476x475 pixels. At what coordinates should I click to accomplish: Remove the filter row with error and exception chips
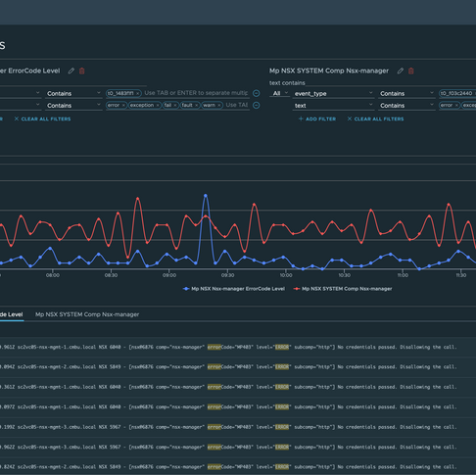(x=257, y=106)
